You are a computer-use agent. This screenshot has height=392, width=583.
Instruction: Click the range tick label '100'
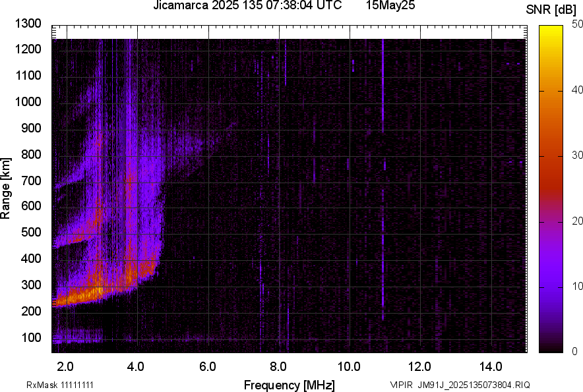pyautogui.click(x=31, y=338)
